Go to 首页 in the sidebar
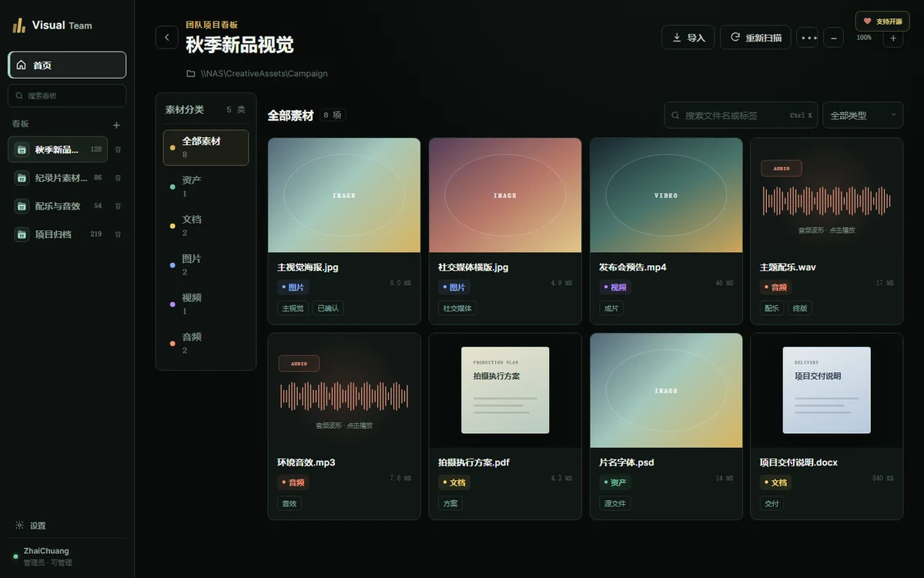 [67, 65]
